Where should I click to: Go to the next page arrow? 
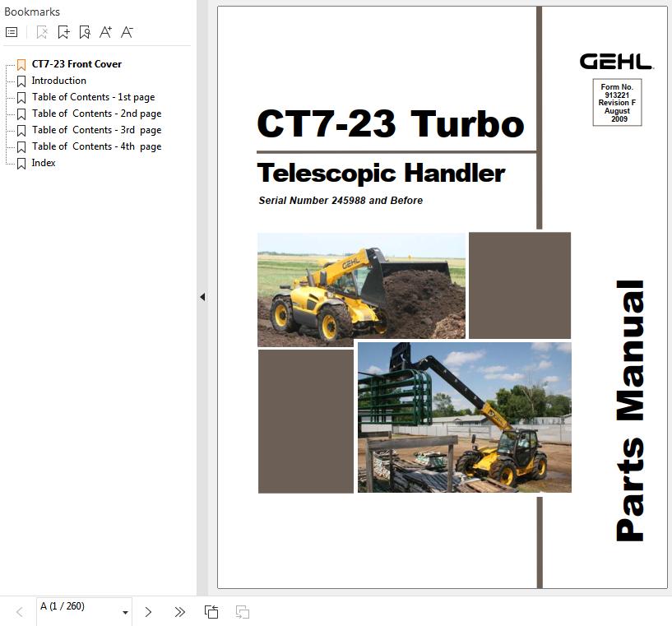tap(148, 612)
